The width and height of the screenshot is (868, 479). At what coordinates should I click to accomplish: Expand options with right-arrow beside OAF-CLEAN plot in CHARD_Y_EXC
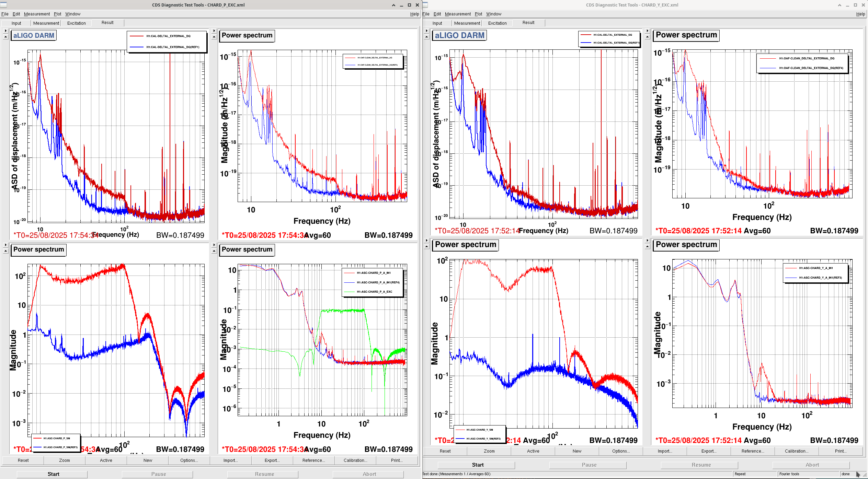point(648,31)
